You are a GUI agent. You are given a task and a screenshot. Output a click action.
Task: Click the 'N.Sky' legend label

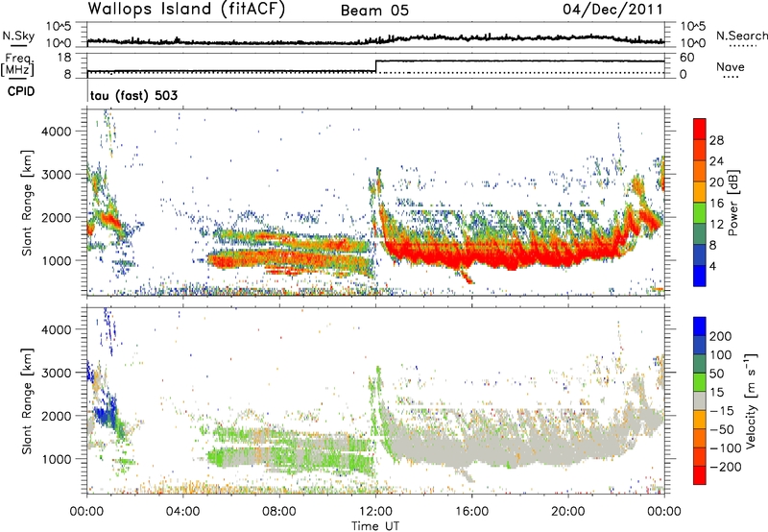18,36
